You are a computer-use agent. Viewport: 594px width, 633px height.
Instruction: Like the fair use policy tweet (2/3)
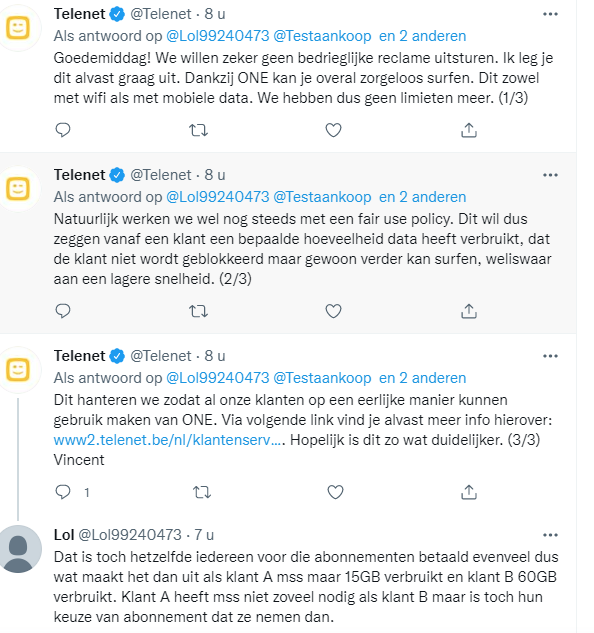334,311
